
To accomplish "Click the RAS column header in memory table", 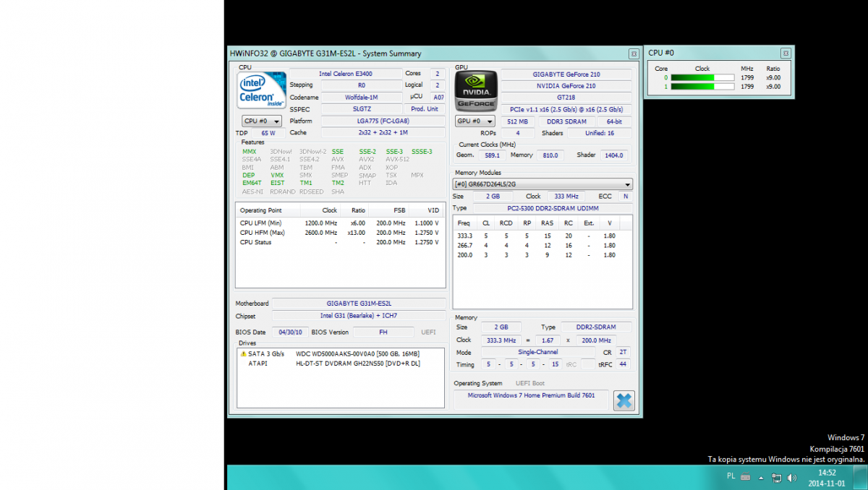I will tap(547, 223).
